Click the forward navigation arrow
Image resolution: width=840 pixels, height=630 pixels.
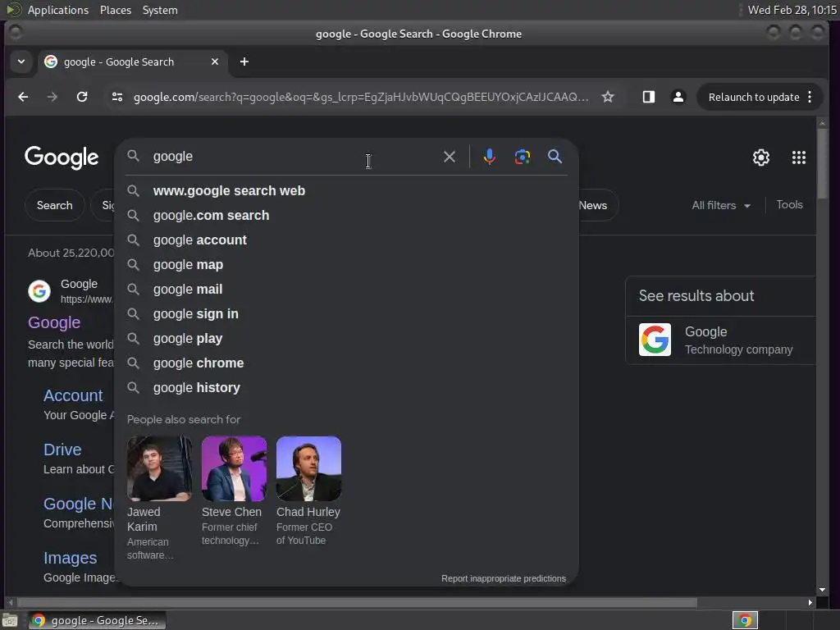[52, 97]
